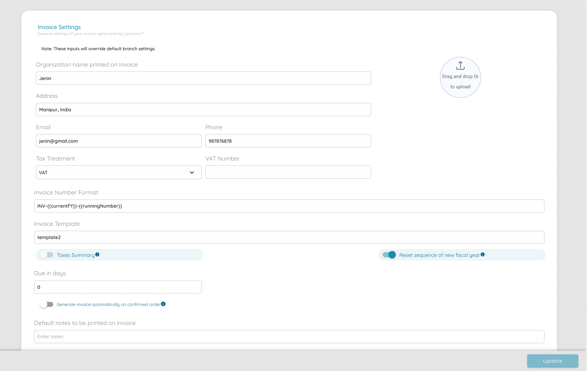Select the Phone number field
The height and width of the screenshot is (371, 588).
tap(288, 141)
